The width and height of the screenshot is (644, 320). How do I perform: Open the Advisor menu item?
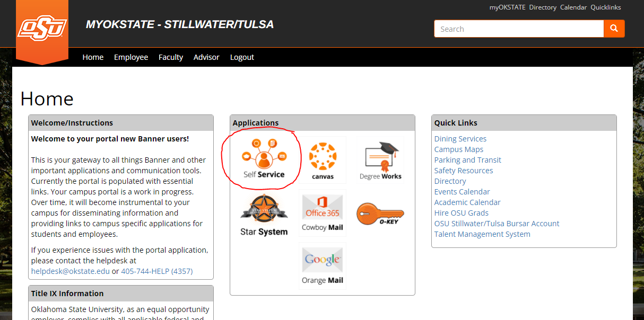(206, 57)
